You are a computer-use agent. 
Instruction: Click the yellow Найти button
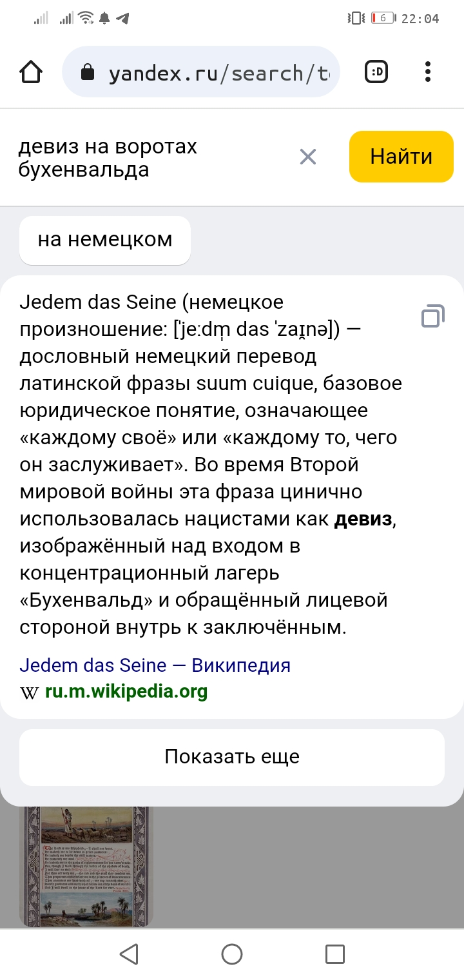click(x=401, y=157)
